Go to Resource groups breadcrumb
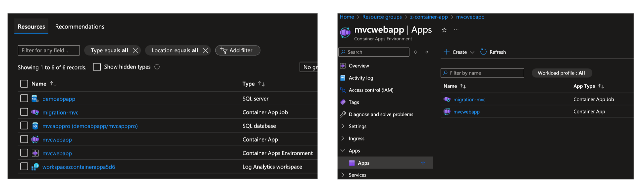Image resolution: width=644 pixels, height=194 pixels. tap(382, 17)
